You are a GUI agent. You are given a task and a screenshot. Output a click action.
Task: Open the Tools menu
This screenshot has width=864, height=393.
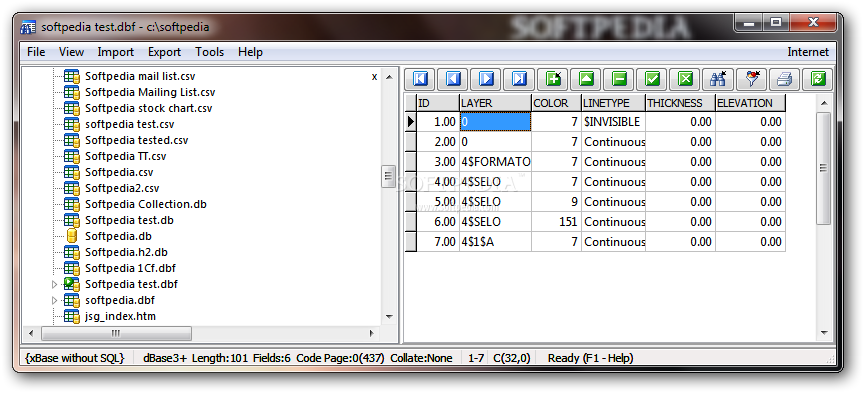pyautogui.click(x=209, y=52)
